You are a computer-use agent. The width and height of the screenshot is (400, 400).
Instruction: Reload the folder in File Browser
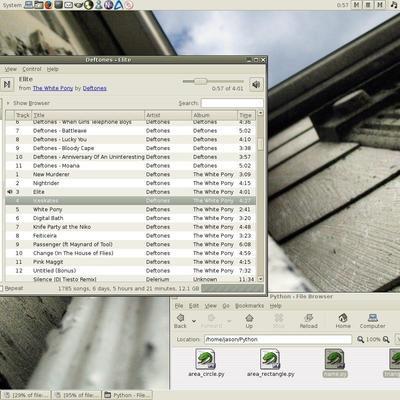[x=309, y=321]
